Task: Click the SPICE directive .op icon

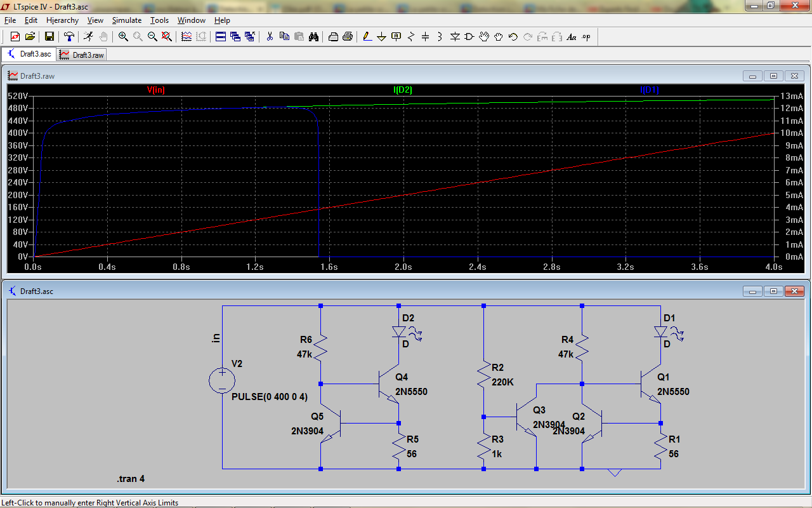Action: [586, 37]
